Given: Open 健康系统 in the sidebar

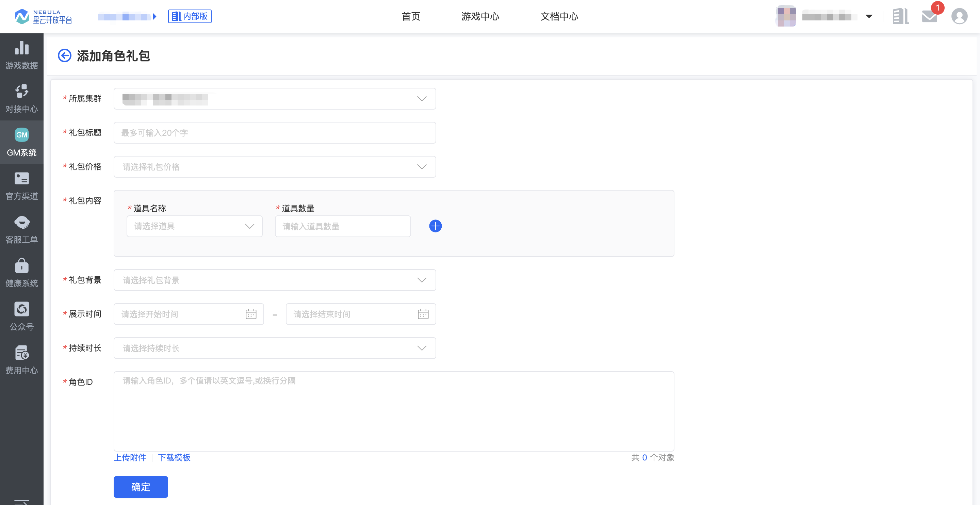Looking at the screenshot, I should (22, 273).
